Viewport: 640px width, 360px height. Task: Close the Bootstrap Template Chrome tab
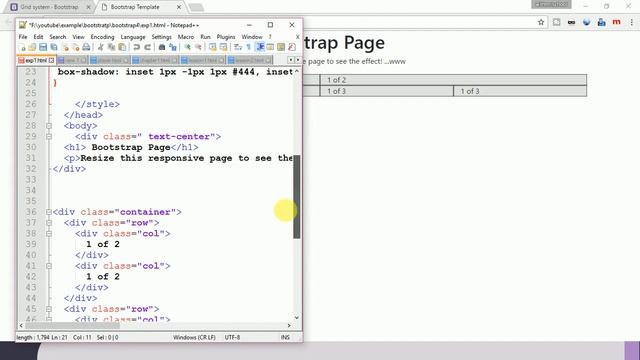coord(179,7)
